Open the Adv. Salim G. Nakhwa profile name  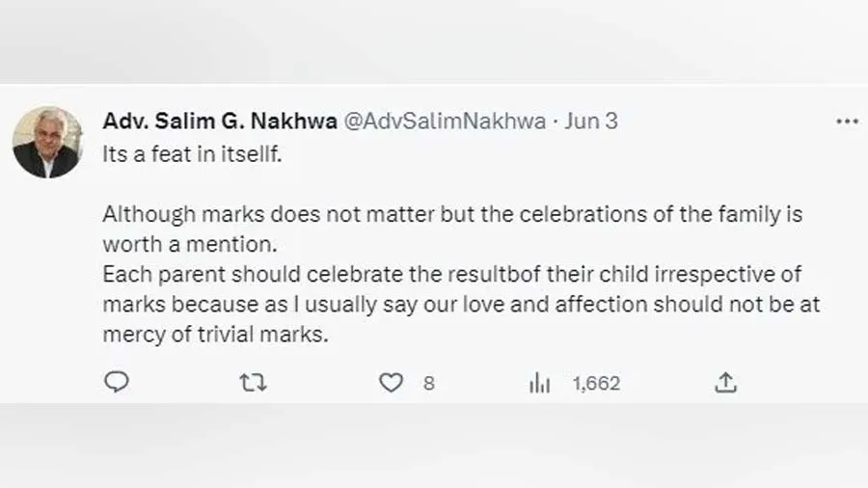coord(220,122)
